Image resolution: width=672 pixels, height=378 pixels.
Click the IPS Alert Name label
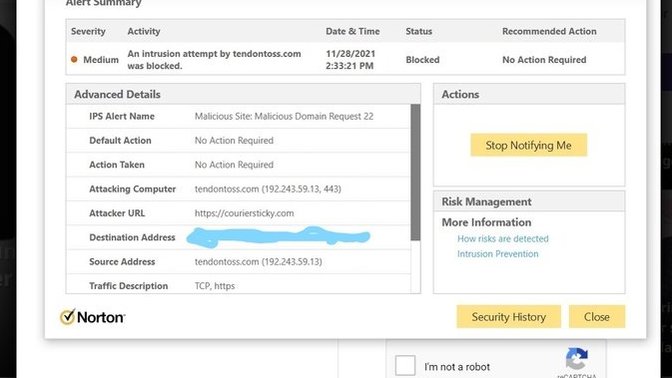click(x=122, y=116)
